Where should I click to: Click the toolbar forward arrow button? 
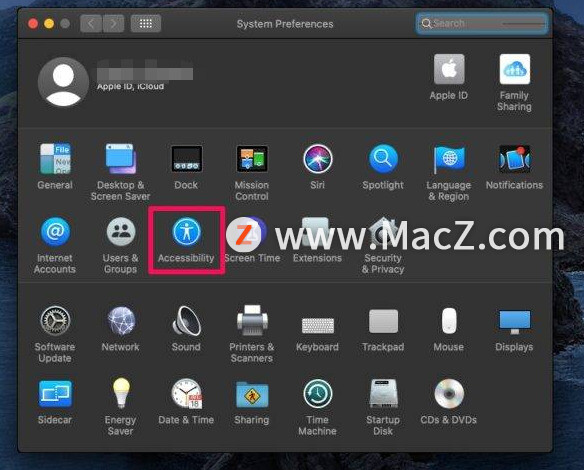click(x=113, y=24)
